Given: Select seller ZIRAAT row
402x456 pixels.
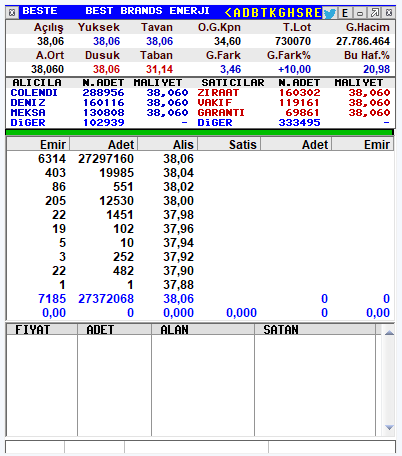Looking at the screenshot, I should click(x=294, y=93).
